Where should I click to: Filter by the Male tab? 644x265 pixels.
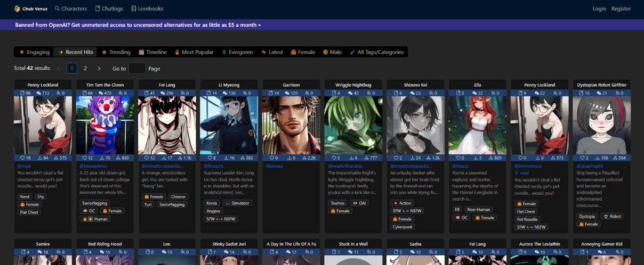(332, 52)
